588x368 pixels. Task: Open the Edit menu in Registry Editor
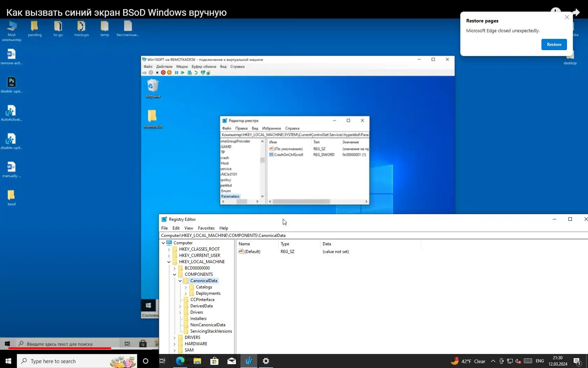(176, 228)
